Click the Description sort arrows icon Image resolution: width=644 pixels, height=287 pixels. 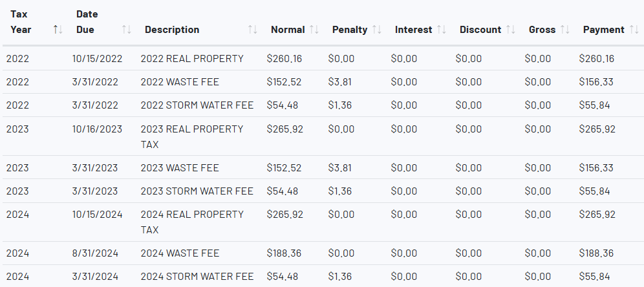tap(253, 30)
